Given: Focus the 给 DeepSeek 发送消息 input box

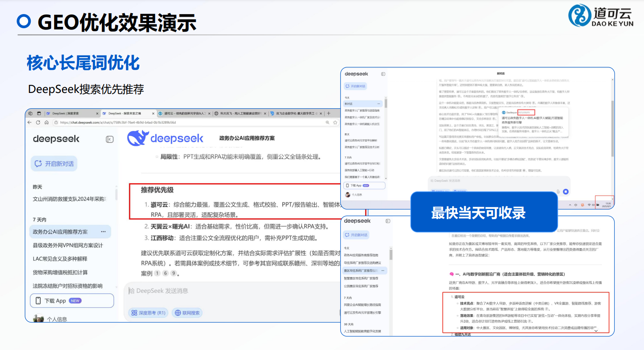Looking at the screenshot, I should point(230,291).
